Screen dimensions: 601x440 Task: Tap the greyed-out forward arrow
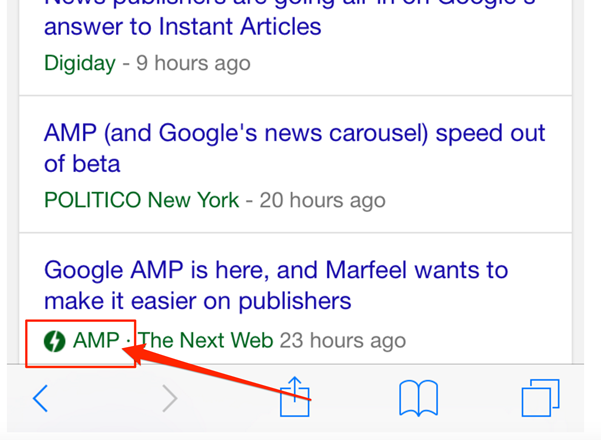(x=170, y=399)
